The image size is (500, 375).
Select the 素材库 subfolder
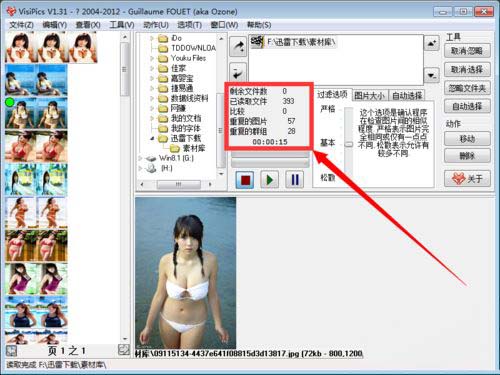188,148
